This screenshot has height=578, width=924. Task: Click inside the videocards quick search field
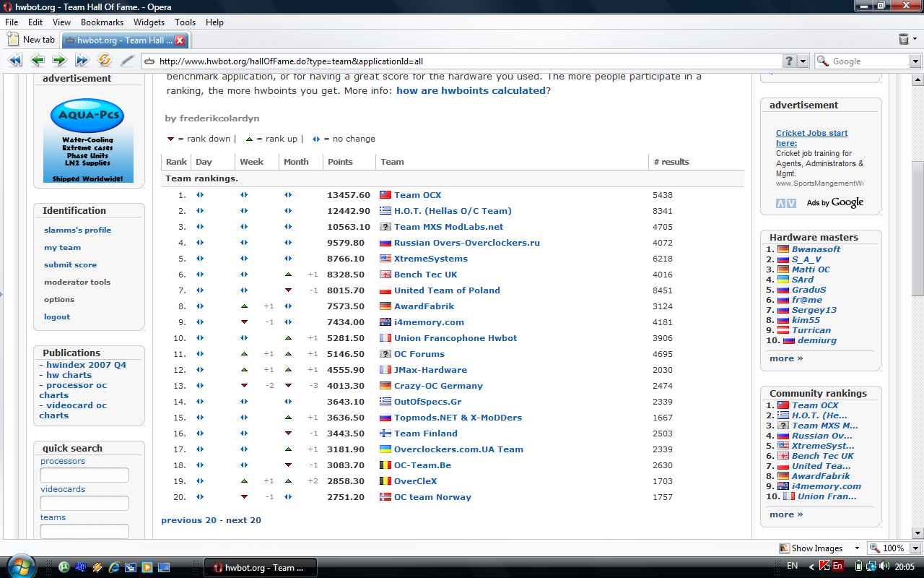[84, 504]
